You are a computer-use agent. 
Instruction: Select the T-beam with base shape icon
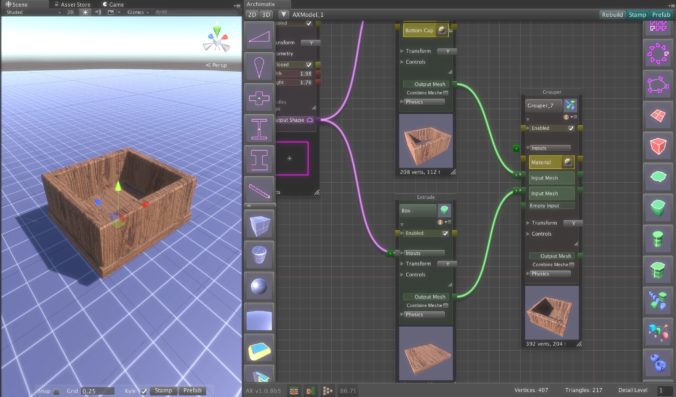[259, 129]
